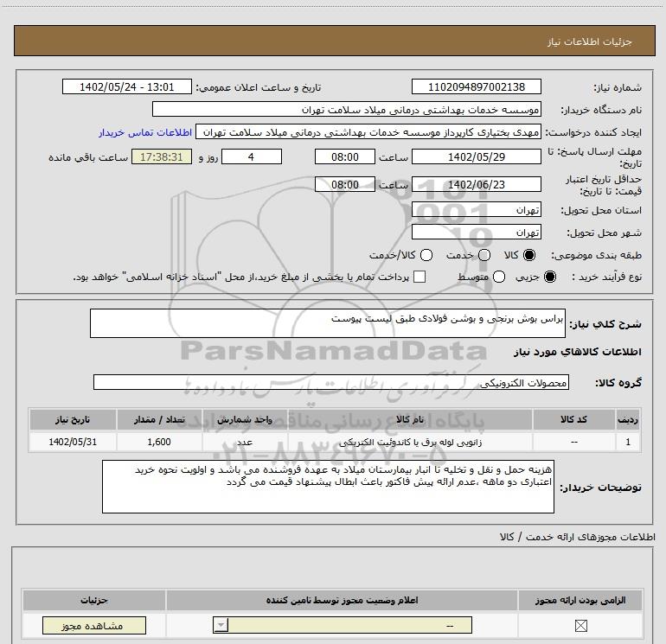Click the unit cell عدد
This screenshot has width=666, height=644.
point(245,442)
